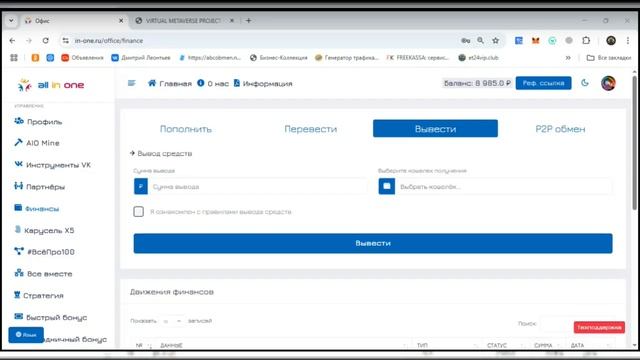Screen dimensions: 640x360
Task: Open the saved password key icon
Action: (x=465, y=40)
